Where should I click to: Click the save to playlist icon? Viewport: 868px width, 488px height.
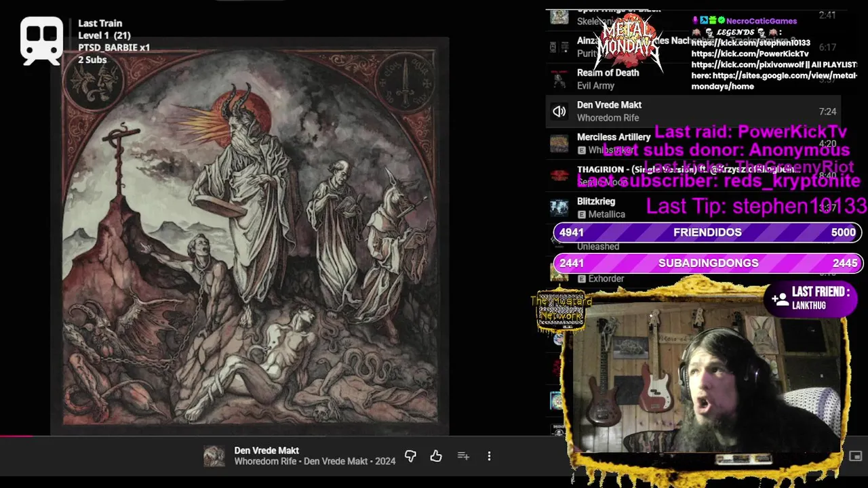tap(463, 456)
